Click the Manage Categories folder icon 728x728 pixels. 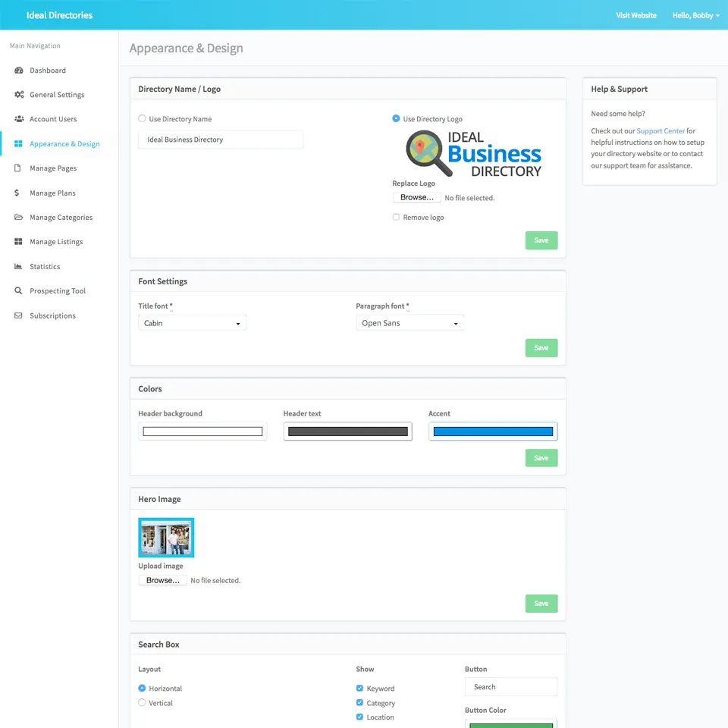click(x=18, y=218)
